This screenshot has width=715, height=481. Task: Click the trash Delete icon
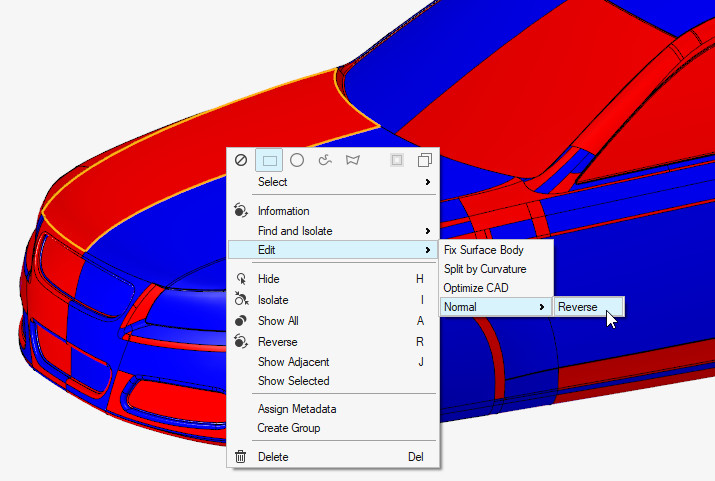coord(241,457)
